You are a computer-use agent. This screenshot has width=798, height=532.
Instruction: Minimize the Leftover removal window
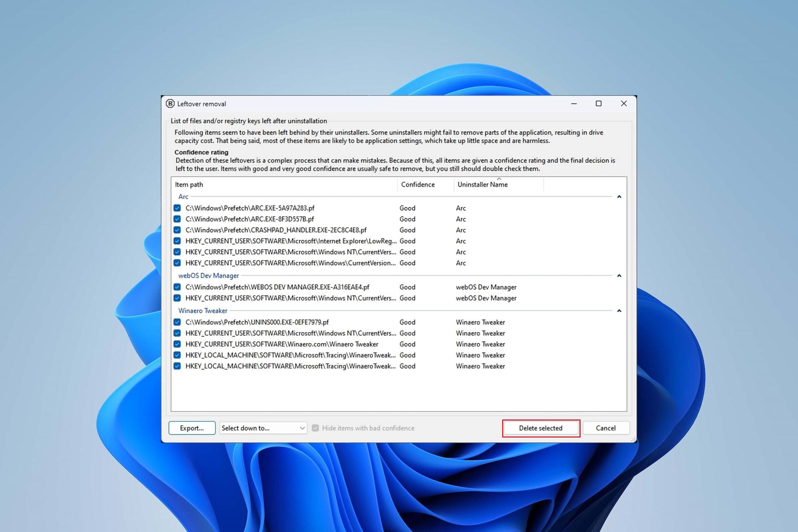click(574, 103)
